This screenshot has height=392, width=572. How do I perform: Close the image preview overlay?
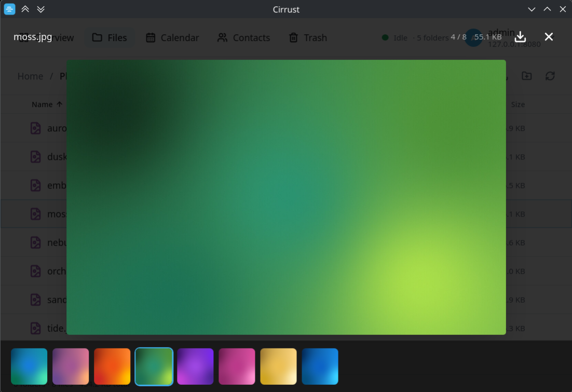[549, 36]
